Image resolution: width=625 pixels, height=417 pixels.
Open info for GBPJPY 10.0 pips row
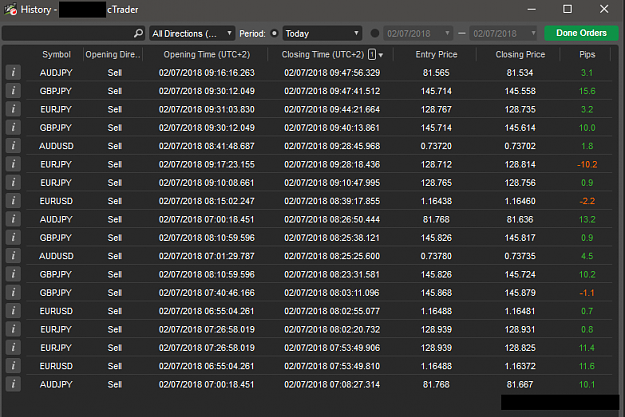13,128
